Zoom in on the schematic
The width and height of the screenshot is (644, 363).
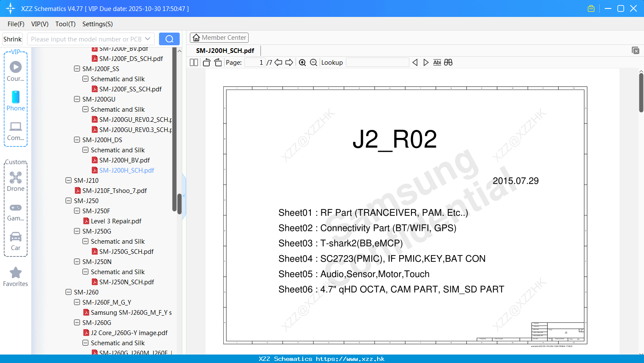302,62
